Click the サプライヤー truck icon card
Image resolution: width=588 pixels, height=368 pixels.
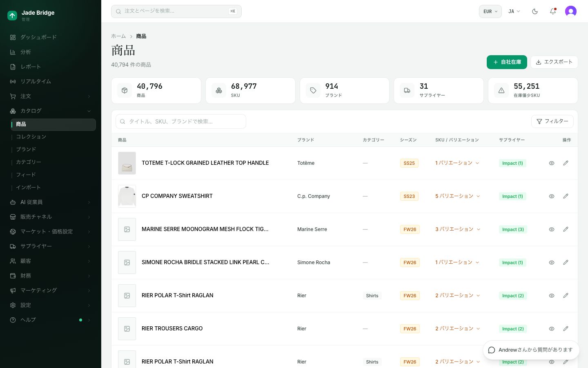pyautogui.click(x=407, y=90)
